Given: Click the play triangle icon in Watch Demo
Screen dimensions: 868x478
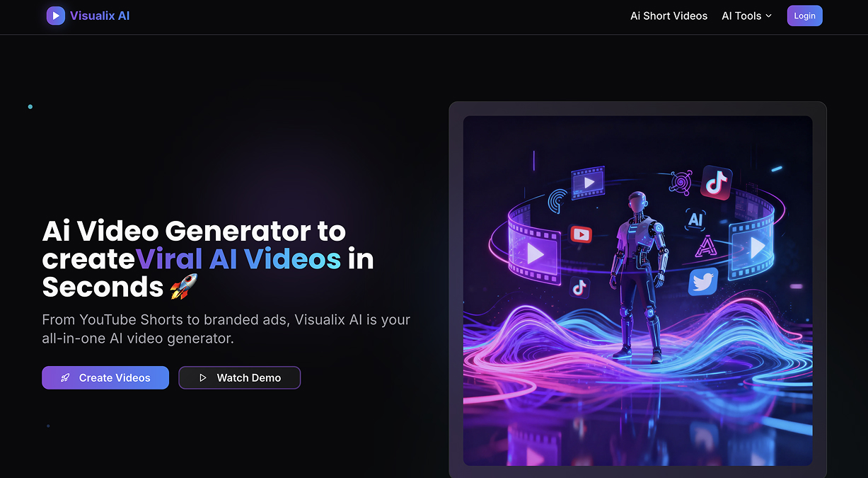Looking at the screenshot, I should coord(202,378).
